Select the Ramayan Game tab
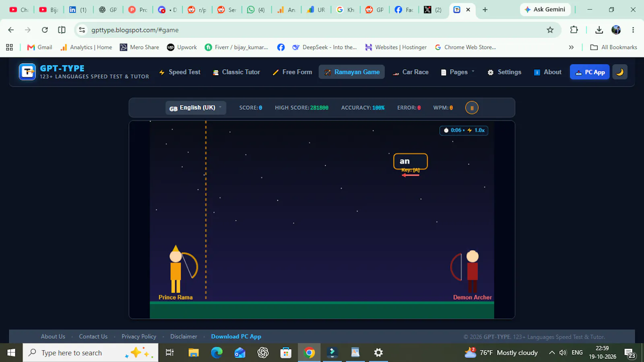Image resolution: width=644 pixels, height=362 pixels. [352, 72]
